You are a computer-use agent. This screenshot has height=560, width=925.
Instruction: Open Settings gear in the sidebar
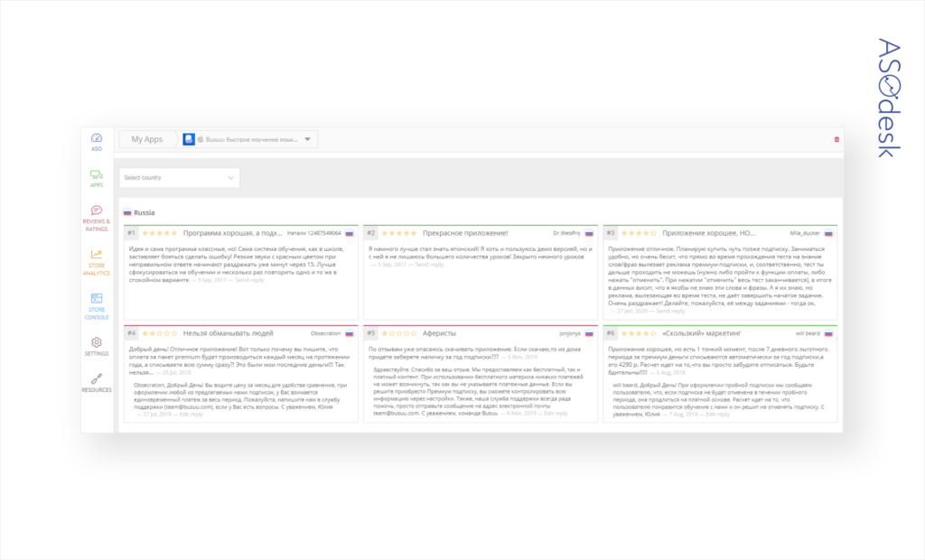(x=96, y=346)
